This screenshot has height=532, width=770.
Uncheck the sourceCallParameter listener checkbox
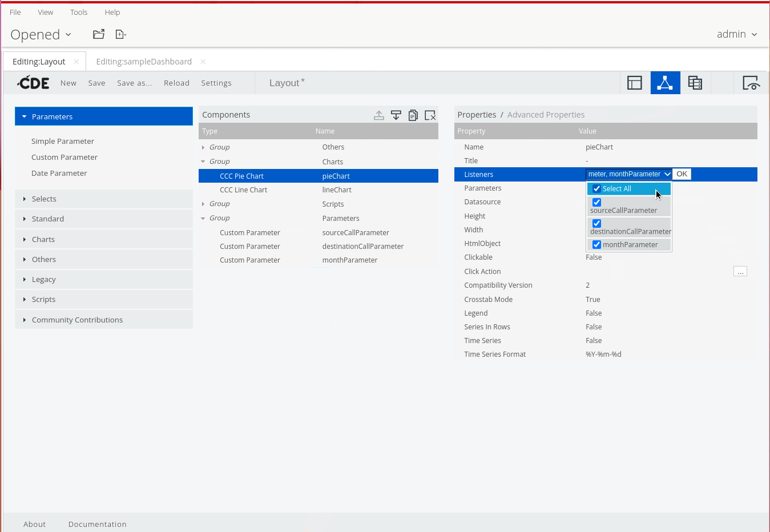[596, 203]
